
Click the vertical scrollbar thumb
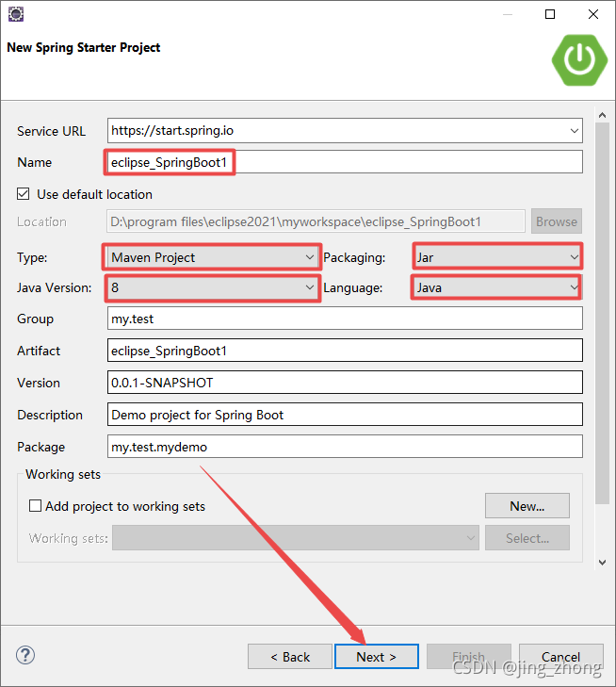[x=603, y=313]
